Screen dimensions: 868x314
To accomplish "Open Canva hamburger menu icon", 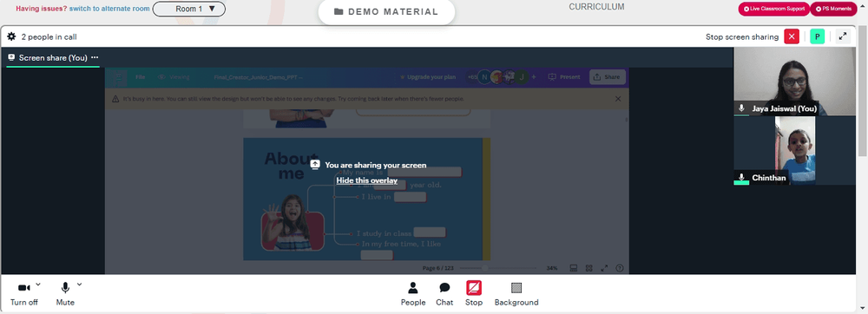I will pos(118,77).
